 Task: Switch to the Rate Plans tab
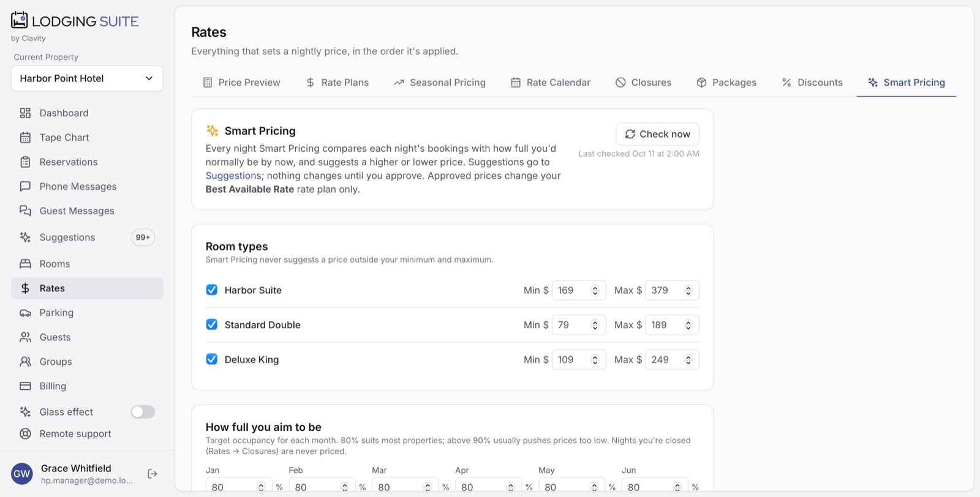(x=337, y=83)
